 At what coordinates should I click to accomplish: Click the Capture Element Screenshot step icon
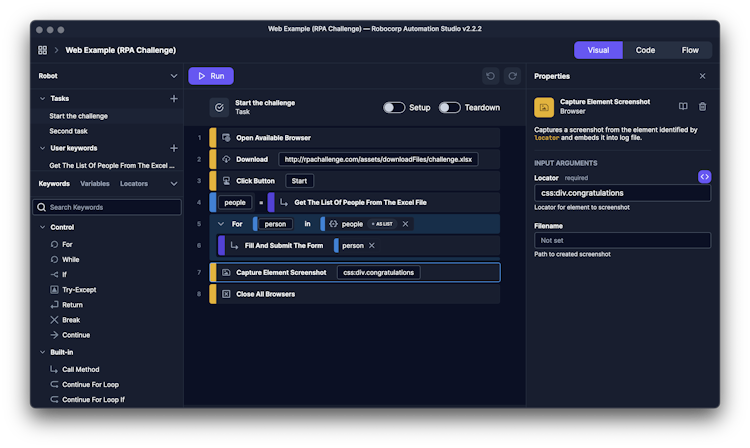pyautogui.click(x=226, y=273)
